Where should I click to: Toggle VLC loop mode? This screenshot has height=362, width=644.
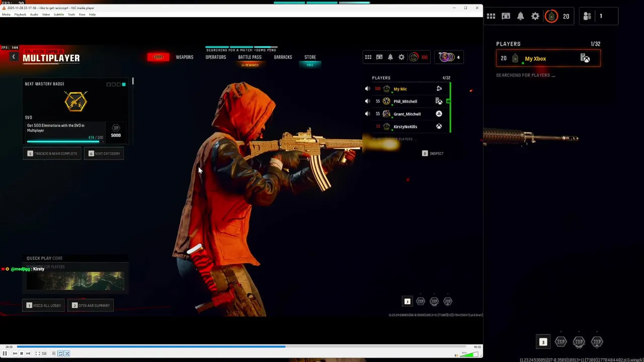60,353
